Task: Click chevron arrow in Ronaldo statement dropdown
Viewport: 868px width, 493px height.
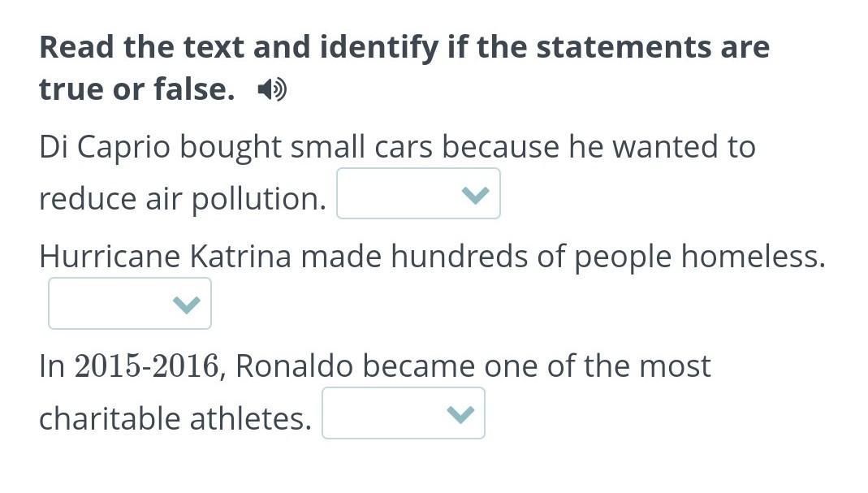Action: pyautogui.click(x=460, y=414)
